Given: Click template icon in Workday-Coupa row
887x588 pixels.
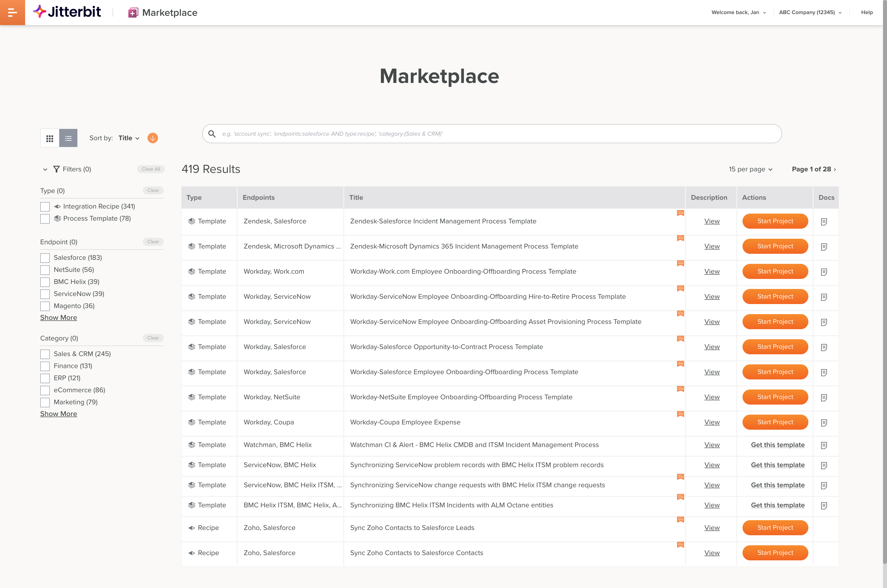Looking at the screenshot, I should pos(191,422).
